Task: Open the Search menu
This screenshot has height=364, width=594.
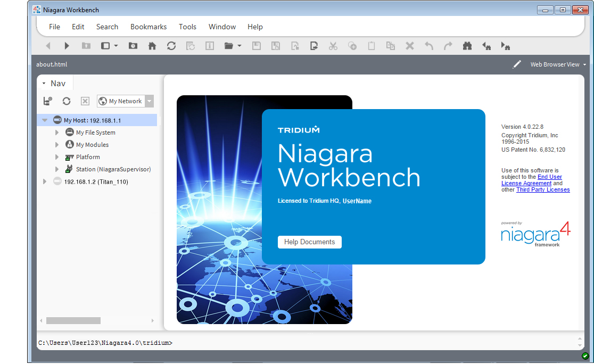Action: pyautogui.click(x=107, y=27)
